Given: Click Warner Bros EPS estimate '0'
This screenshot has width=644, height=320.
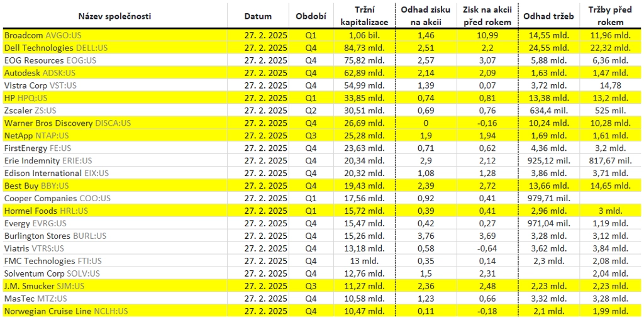Looking at the screenshot, I should (425, 123).
